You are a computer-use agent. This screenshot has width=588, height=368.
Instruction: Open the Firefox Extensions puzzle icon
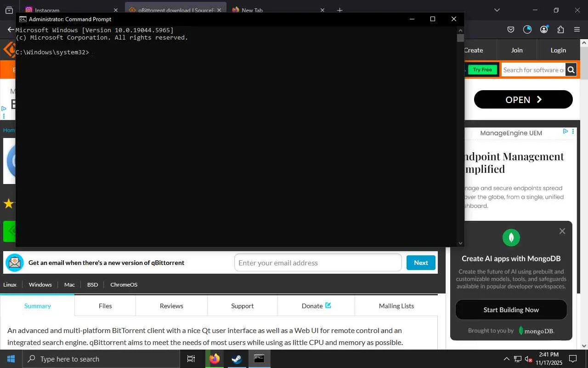560,29
